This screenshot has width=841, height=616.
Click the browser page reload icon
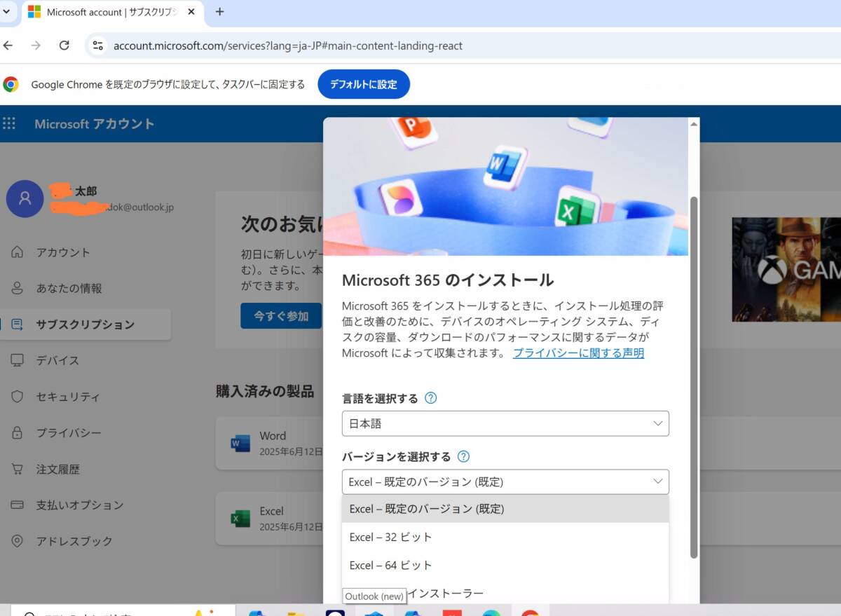click(64, 46)
